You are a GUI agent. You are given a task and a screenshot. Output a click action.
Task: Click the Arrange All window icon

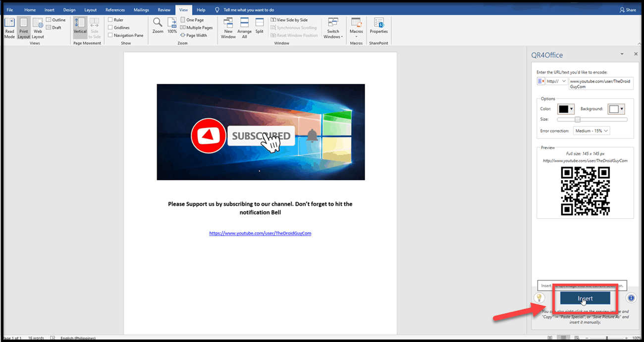point(244,27)
